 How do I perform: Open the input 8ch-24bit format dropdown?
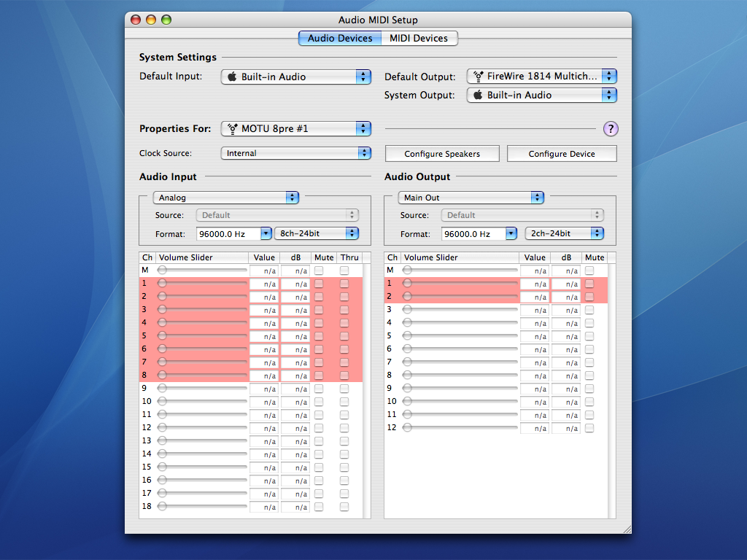tap(317, 233)
